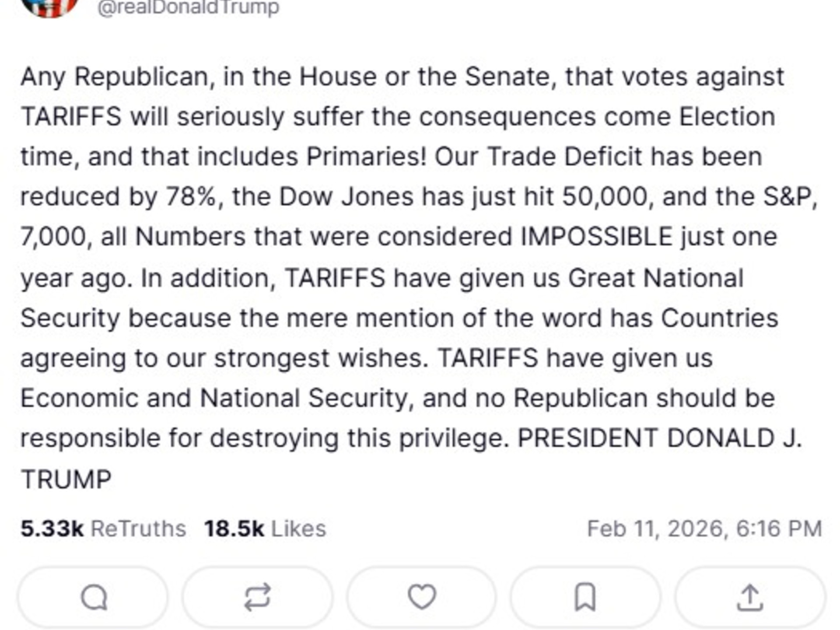Viewport: 840px width, 630px height.
Task: Click the 7,000 number in the post
Action: coord(53,237)
